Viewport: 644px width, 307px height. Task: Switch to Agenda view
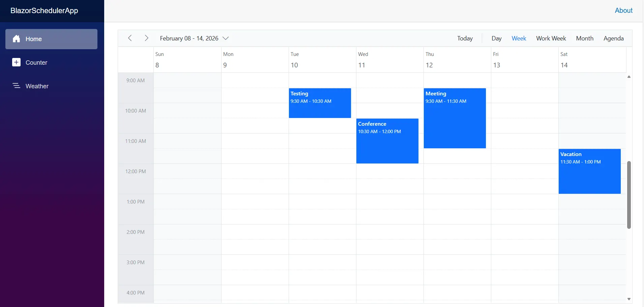pyautogui.click(x=613, y=38)
